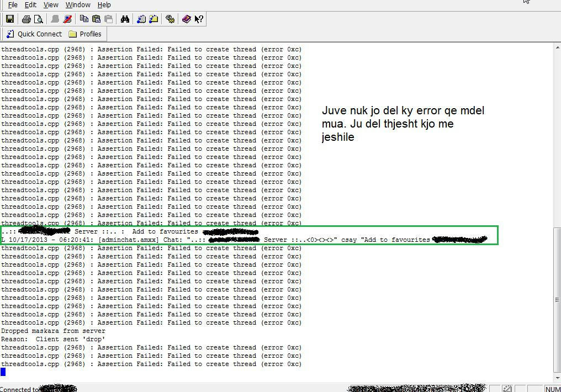Screen dimensions: 561x392
Task: Click the Context Help pointer icon
Action: coord(199,19)
